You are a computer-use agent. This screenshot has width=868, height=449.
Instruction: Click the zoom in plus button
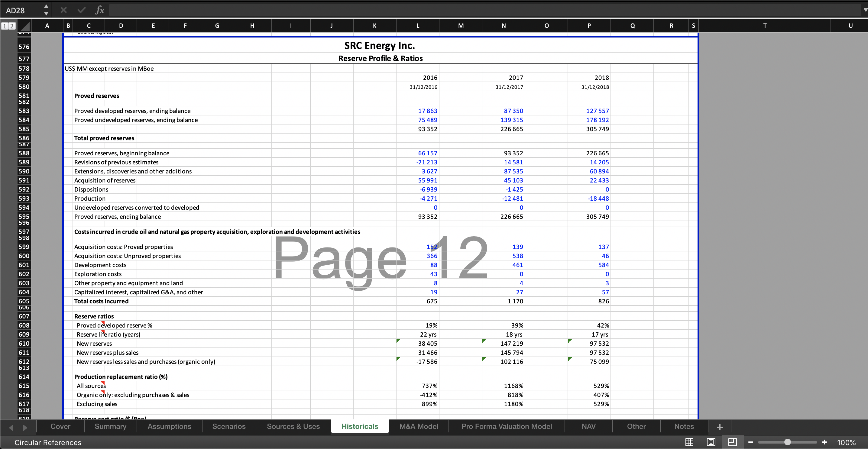coord(824,442)
